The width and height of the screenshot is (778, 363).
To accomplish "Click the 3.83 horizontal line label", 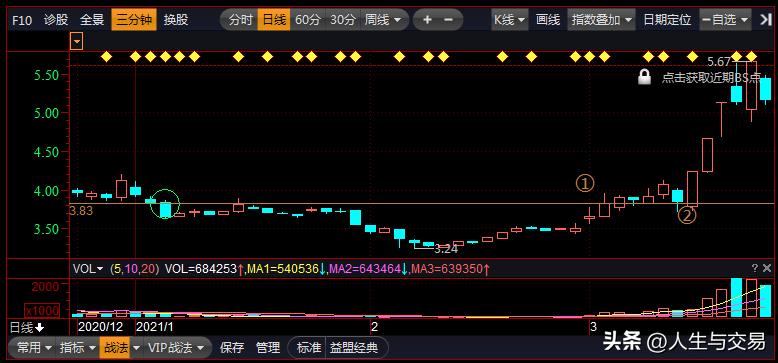I will (81, 211).
